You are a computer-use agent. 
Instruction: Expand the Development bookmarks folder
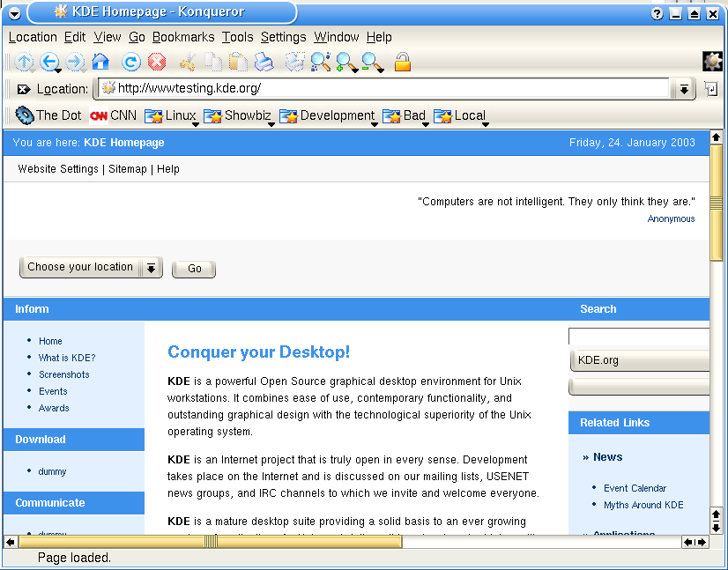[329, 115]
